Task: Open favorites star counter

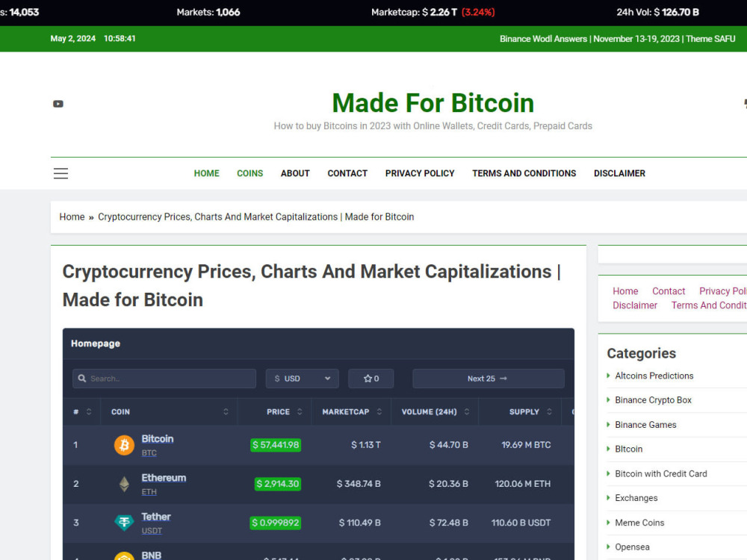Action: pos(371,379)
